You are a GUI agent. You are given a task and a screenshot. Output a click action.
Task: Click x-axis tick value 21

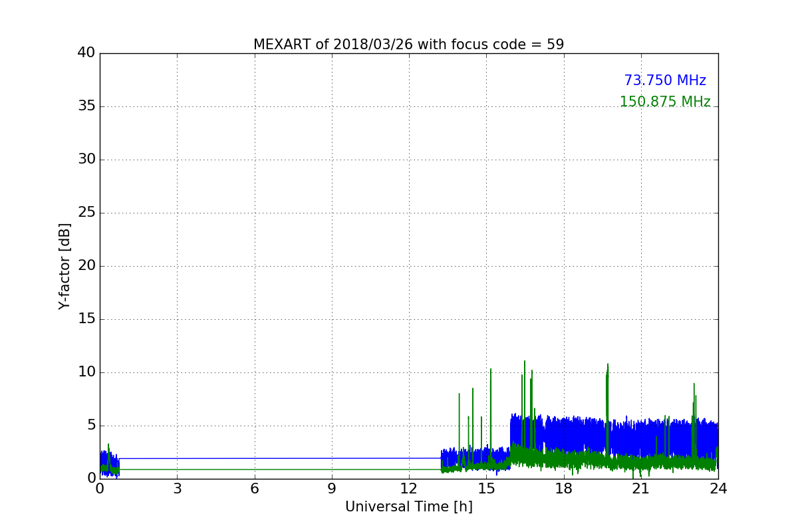[641, 489]
